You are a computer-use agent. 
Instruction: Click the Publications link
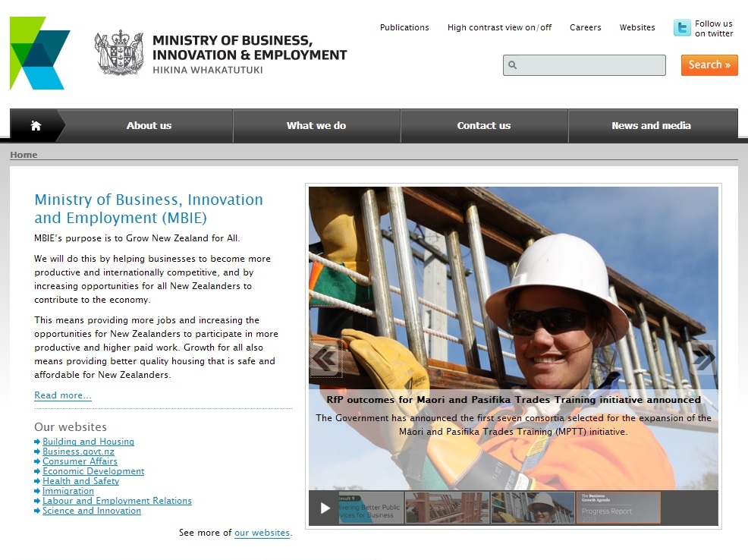404,27
